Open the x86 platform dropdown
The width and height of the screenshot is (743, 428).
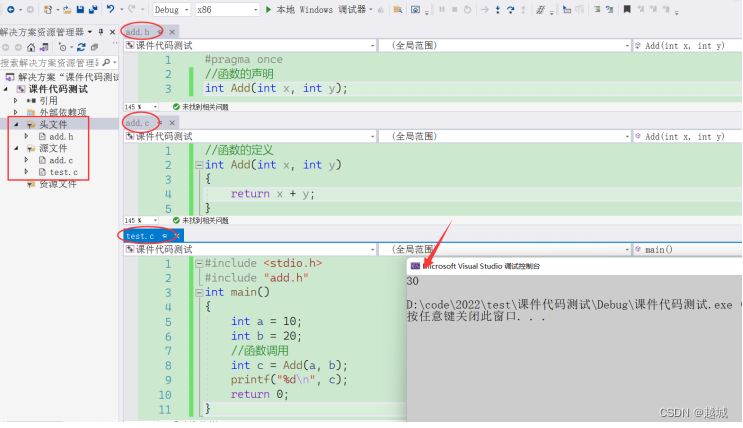(x=227, y=9)
